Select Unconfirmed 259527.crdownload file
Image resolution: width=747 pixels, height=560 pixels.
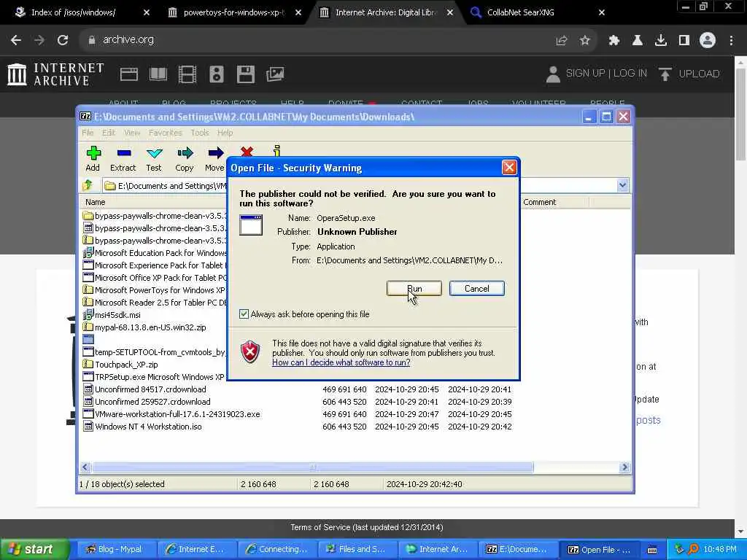[152, 402]
